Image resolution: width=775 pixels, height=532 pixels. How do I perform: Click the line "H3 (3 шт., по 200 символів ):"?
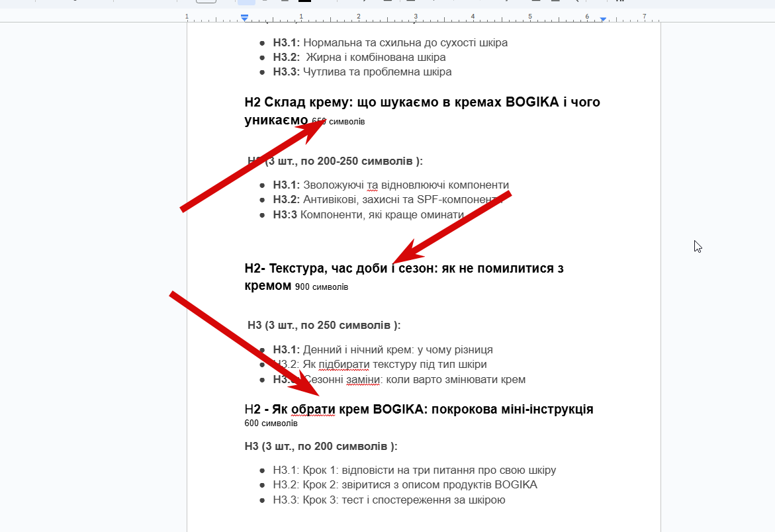click(321, 446)
